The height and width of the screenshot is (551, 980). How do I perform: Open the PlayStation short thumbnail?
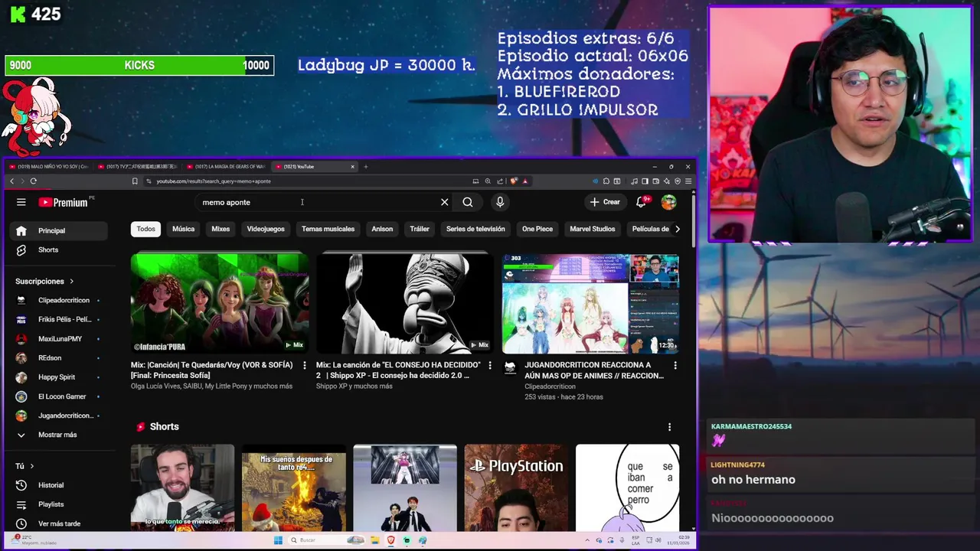(516, 487)
